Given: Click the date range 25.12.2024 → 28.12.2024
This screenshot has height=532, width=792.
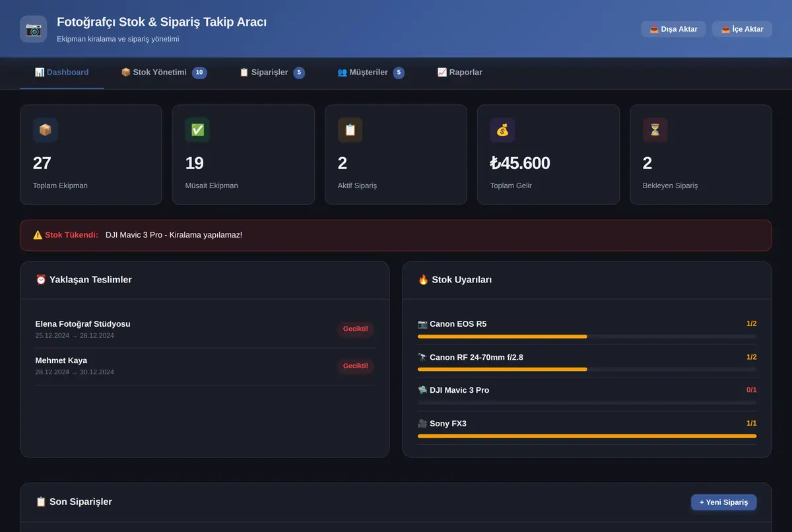Looking at the screenshot, I should [x=75, y=335].
